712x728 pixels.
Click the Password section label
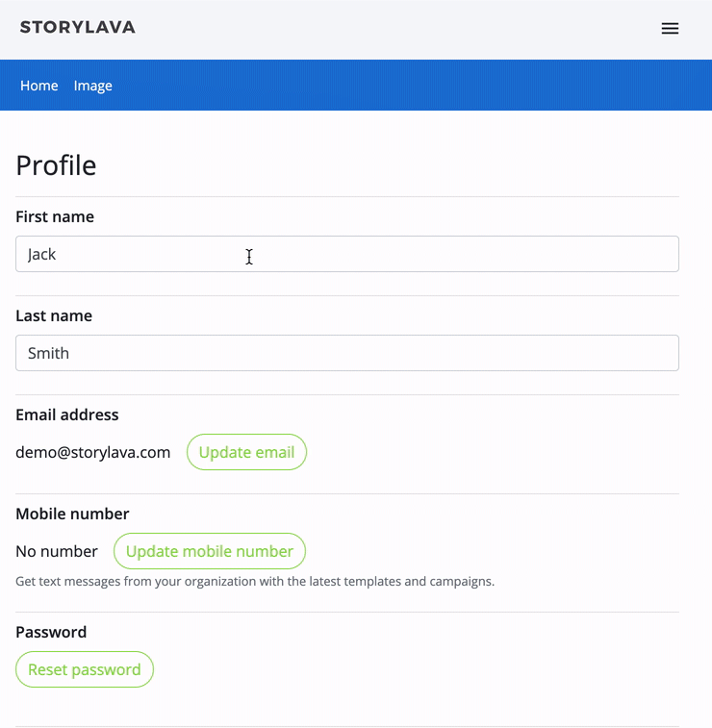(x=51, y=632)
